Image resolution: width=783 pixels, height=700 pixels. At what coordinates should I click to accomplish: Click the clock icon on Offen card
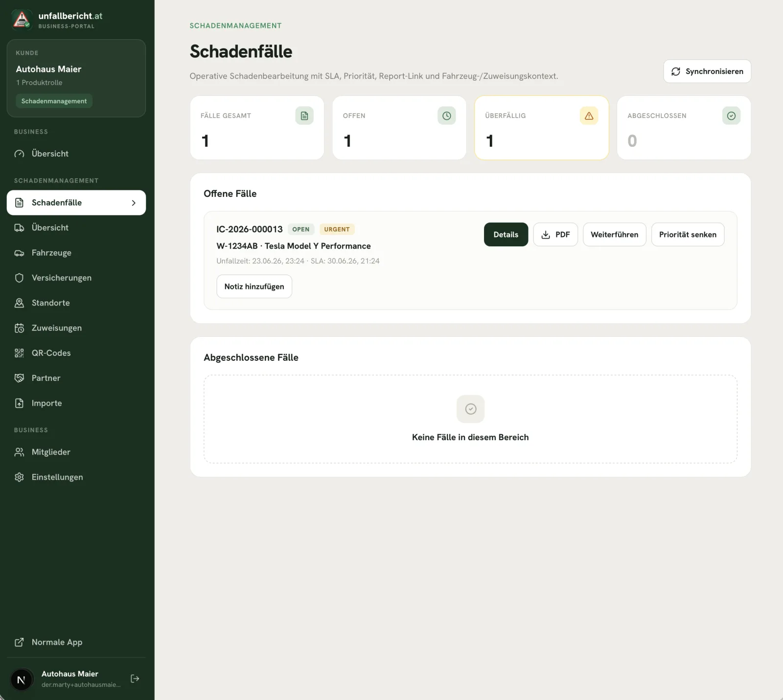447,116
